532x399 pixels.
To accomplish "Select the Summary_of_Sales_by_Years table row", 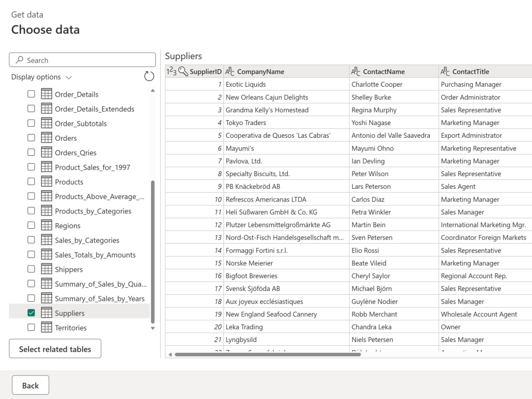I will [79, 298].
